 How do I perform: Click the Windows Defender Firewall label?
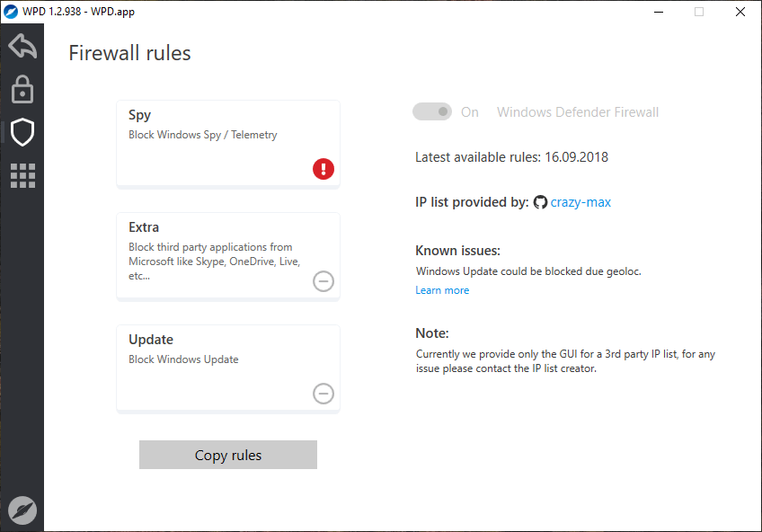click(x=578, y=112)
